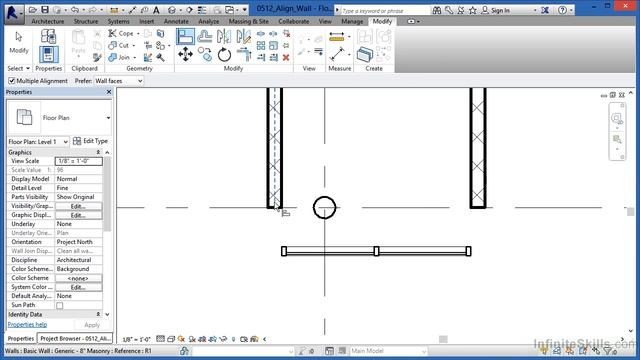Screen dimensions: 640x360
Task: Switch to the Project Browser tab
Action: (75, 338)
